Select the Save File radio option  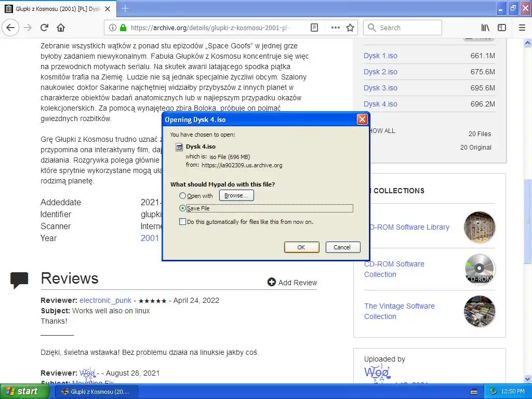click(182, 208)
